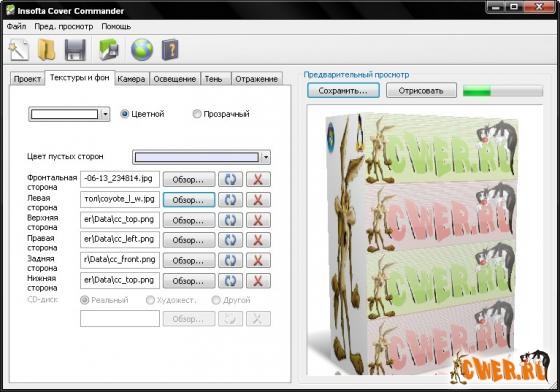Open project with the folder icon
Image resolution: width=560 pixels, height=392 pixels.
(x=47, y=50)
